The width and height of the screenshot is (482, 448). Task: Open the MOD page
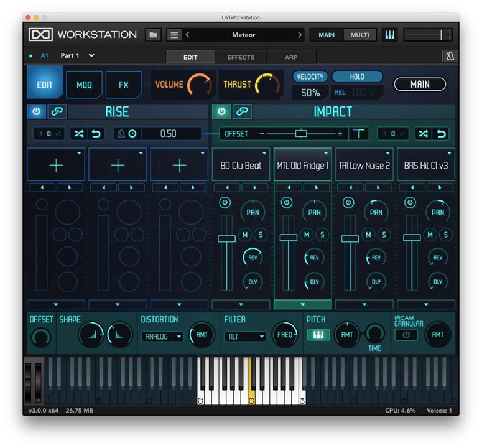(x=84, y=85)
